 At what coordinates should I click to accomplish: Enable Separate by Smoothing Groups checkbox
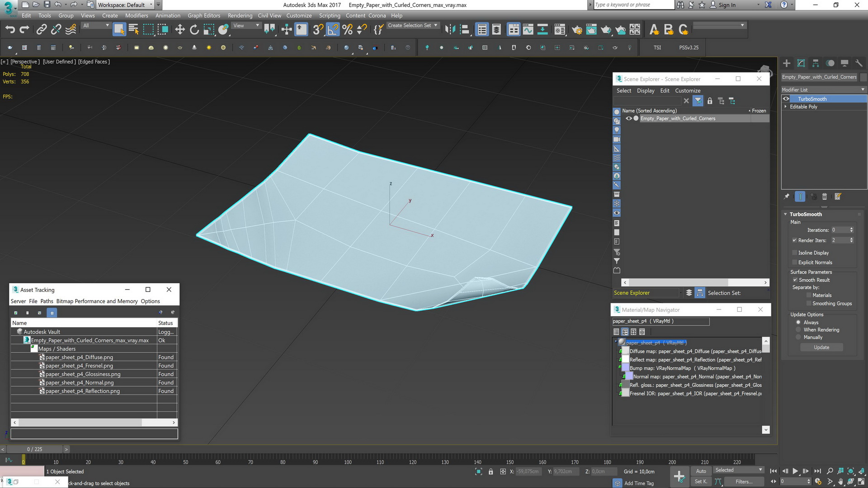point(809,304)
